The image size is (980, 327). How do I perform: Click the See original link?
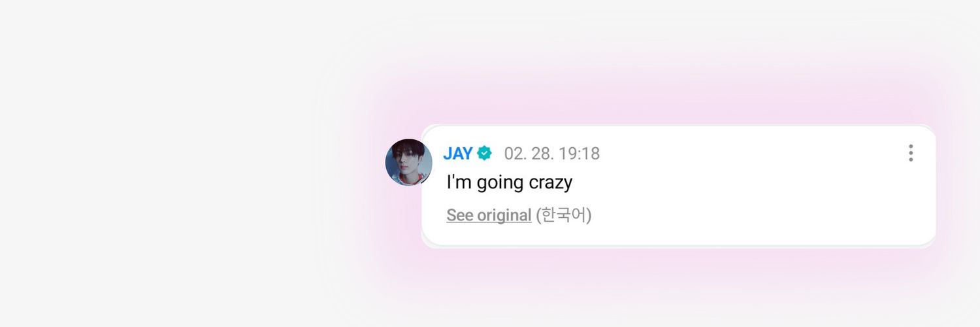point(489,215)
